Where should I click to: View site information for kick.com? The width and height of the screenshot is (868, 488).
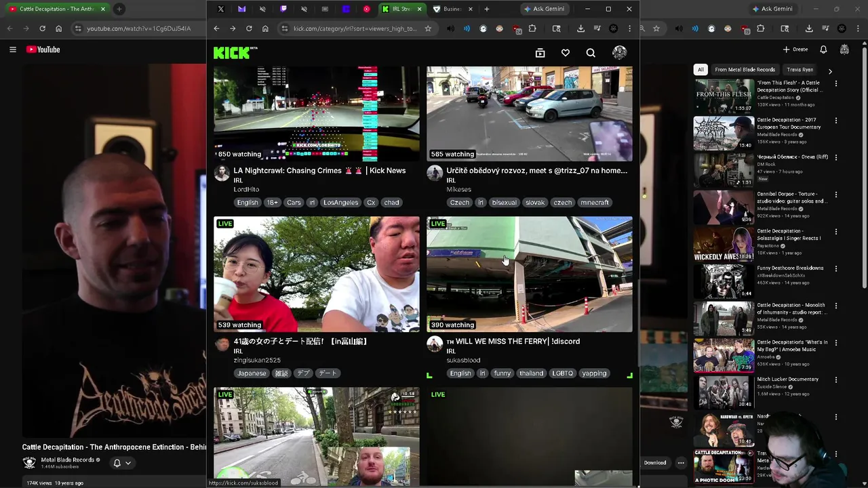pos(285,28)
